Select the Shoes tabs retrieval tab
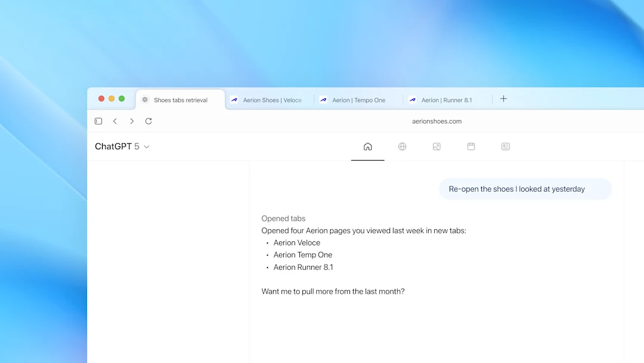This screenshot has width=644, height=363. tap(180, 100)
